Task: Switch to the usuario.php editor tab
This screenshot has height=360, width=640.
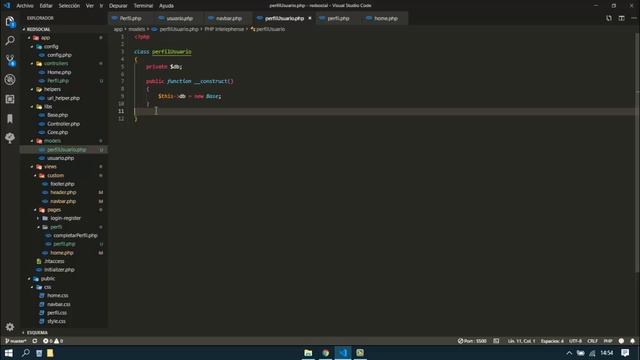Action: pos(179,18)
